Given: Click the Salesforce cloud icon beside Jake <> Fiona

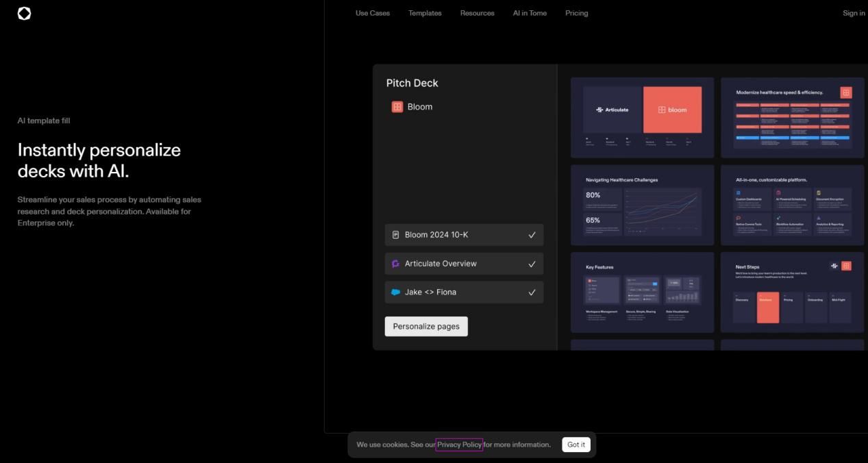Looking at the screenshot, I should 395,292.
